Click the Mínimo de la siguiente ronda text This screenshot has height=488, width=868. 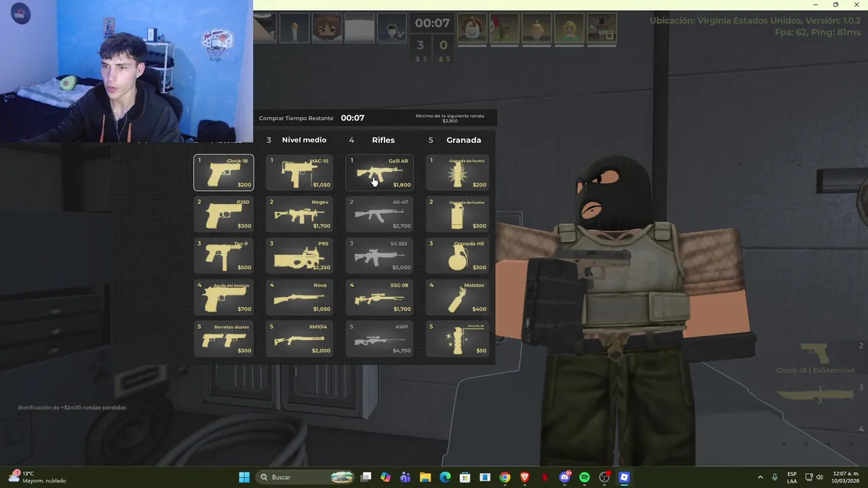450,118
